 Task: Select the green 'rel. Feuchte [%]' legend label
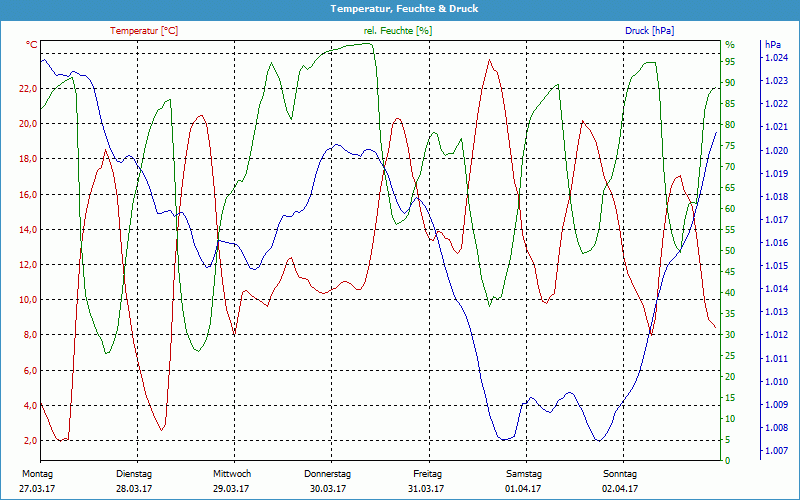tap(397, 31)
